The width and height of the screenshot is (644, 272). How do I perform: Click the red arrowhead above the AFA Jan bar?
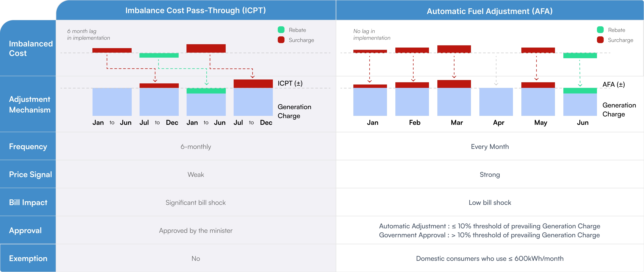369,81
